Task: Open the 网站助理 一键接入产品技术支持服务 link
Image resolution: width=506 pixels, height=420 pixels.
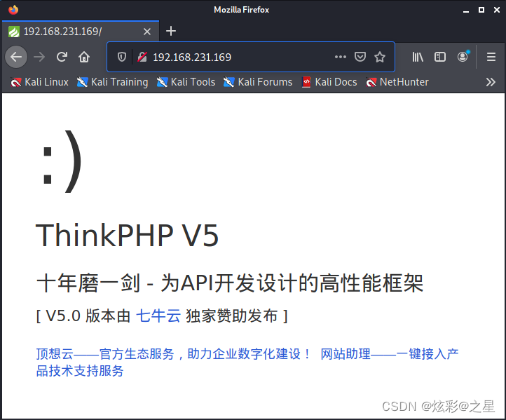Action: pos(247,363)
